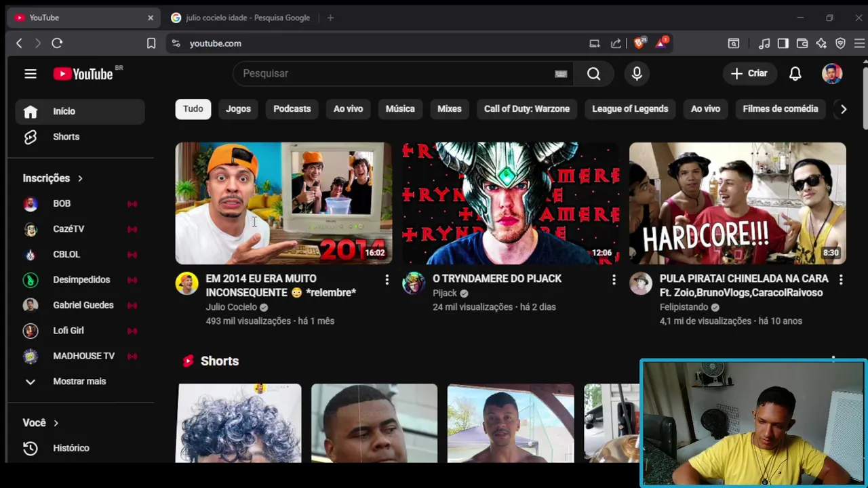Select the Tudo filter chip

[193, 109]
